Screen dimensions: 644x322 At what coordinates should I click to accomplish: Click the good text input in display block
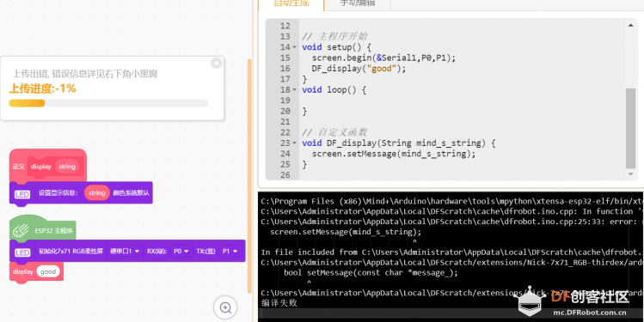(48, 271)
